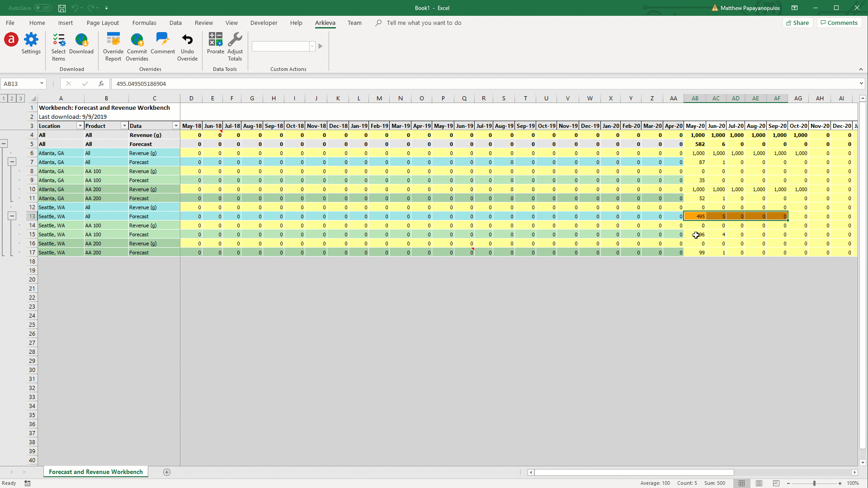Show outline level 1
Screen dimensions: 868x488
pos(4,99)
